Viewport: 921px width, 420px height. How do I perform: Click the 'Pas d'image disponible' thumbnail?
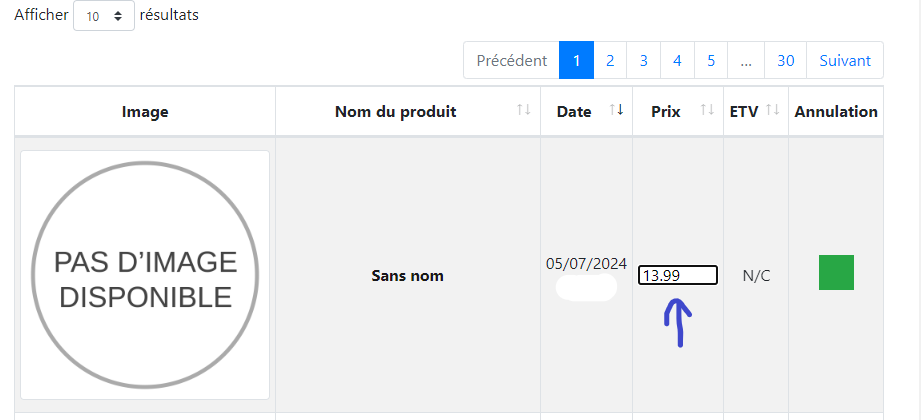pos(145,275)
